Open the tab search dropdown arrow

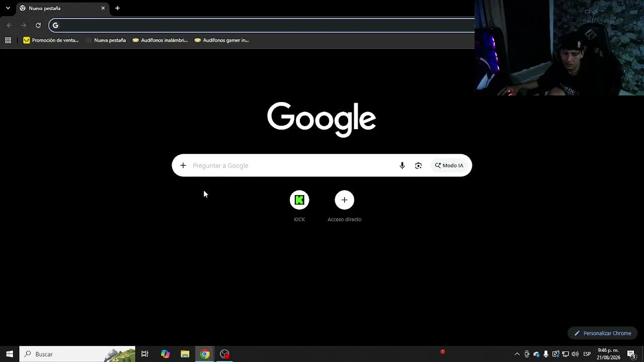pyautogui.click(x=8, y=8)
